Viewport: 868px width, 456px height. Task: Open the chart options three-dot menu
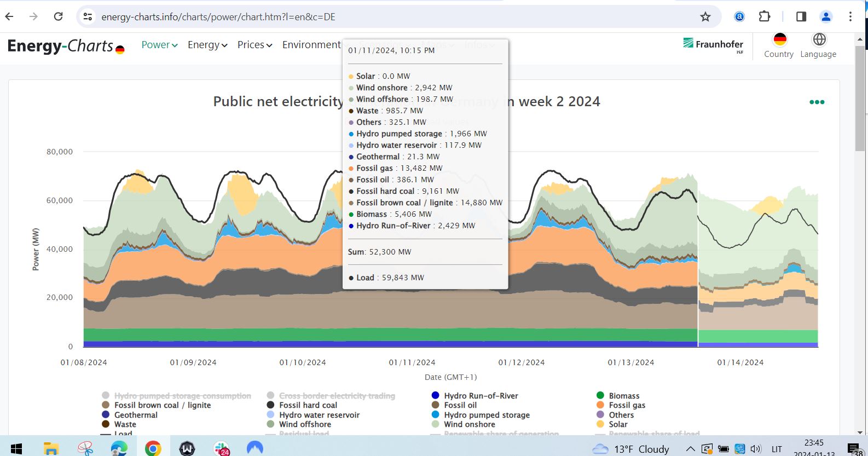[817, 102]
